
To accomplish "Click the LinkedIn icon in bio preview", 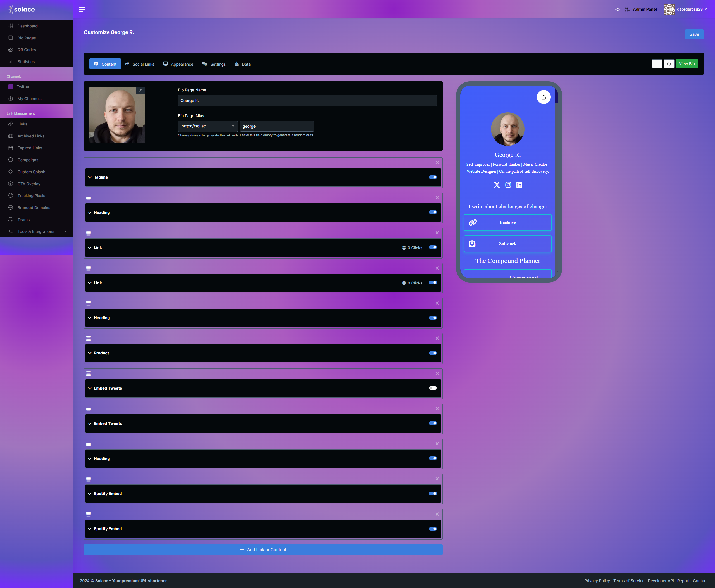I will [519, 185].
